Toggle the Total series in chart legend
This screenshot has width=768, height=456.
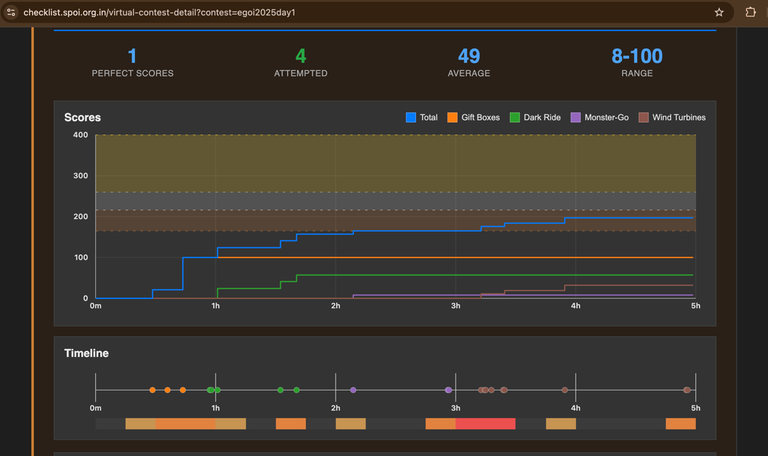coord(422,118)
